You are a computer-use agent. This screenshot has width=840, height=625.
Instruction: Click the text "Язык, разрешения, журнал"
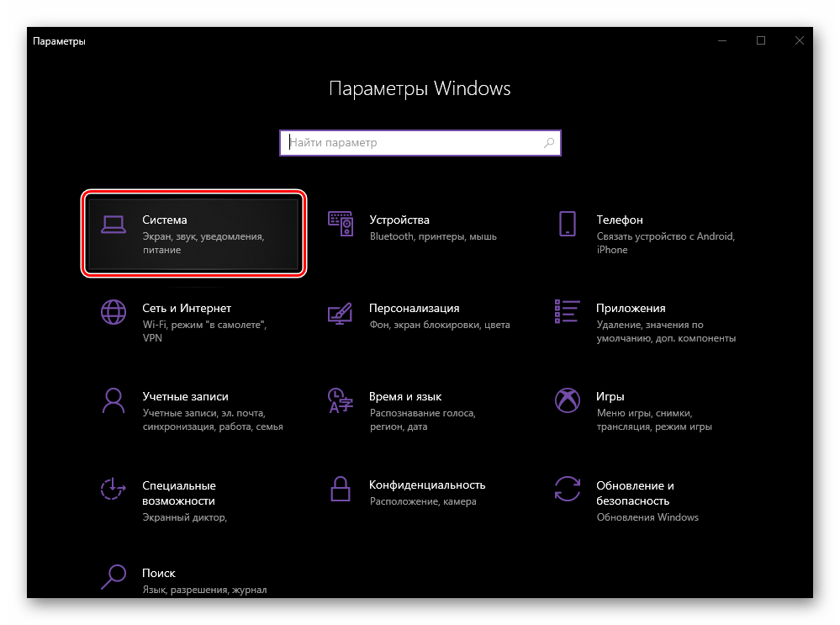204,590
